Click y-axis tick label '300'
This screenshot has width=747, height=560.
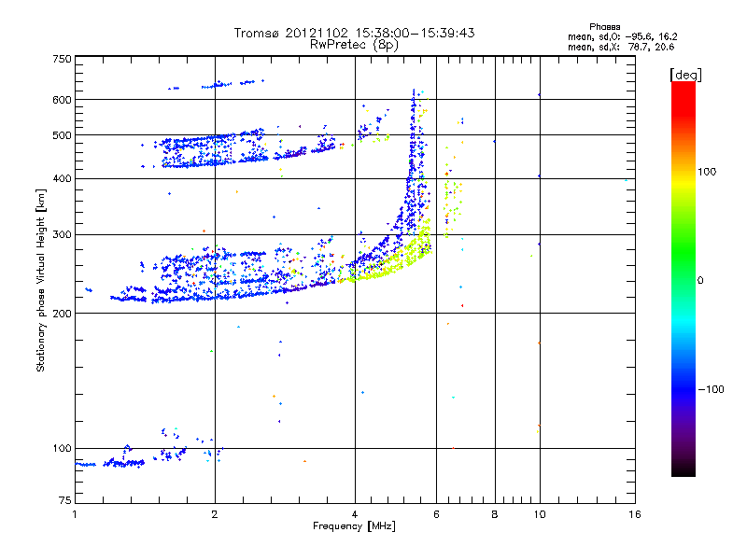[62, 234]
